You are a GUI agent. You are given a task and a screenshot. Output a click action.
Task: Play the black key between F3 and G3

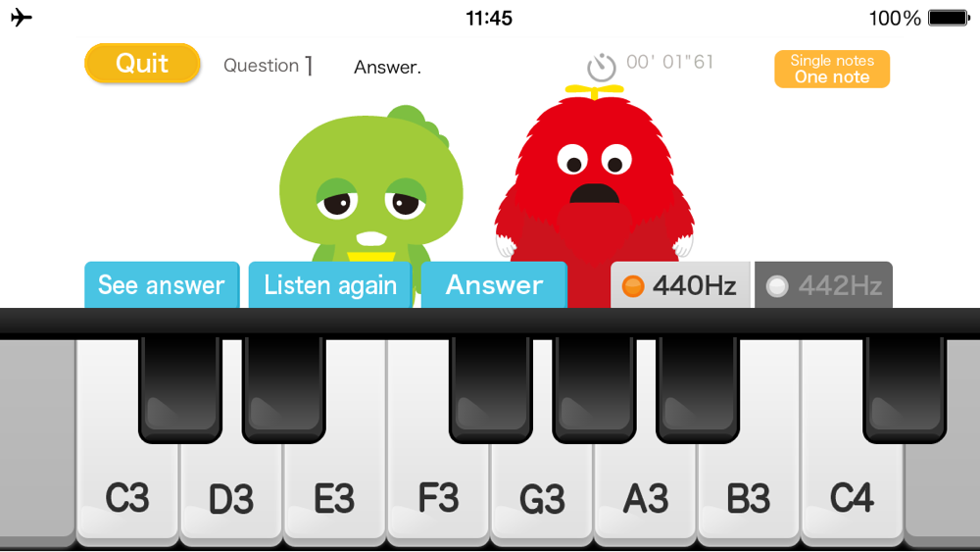tap(491, 387)
